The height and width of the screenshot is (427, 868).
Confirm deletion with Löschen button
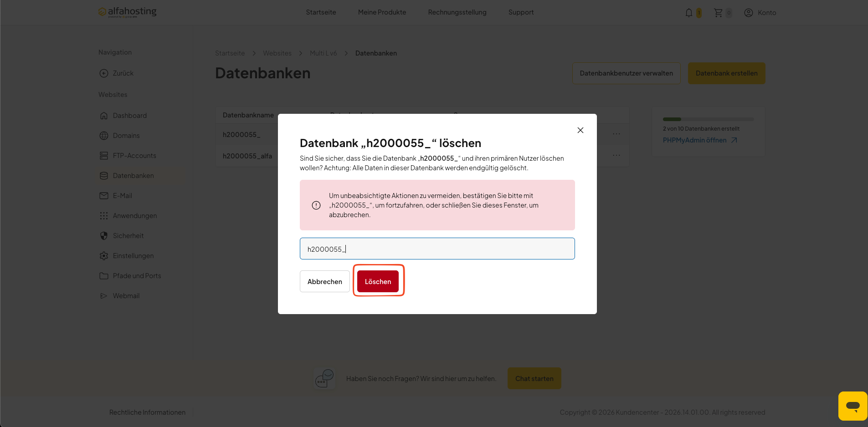(378, 281)
